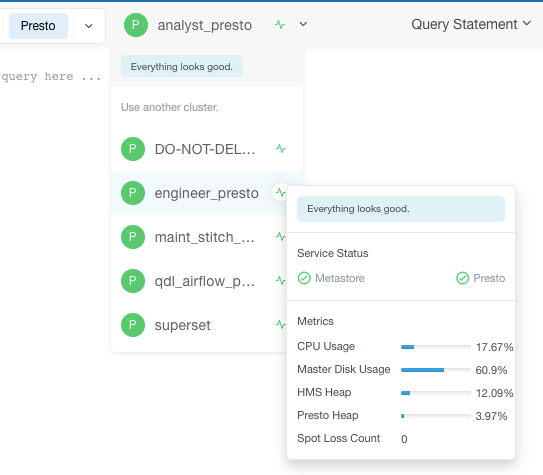Click the Master Disk Usage progress bar
Image resolution: width=543 pixels, height=475 pixels.
tap(436, 370)
